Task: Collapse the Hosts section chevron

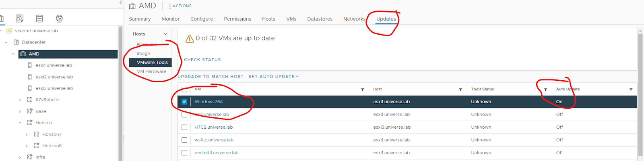Action: pyautogui.click(x=165, y=34)
